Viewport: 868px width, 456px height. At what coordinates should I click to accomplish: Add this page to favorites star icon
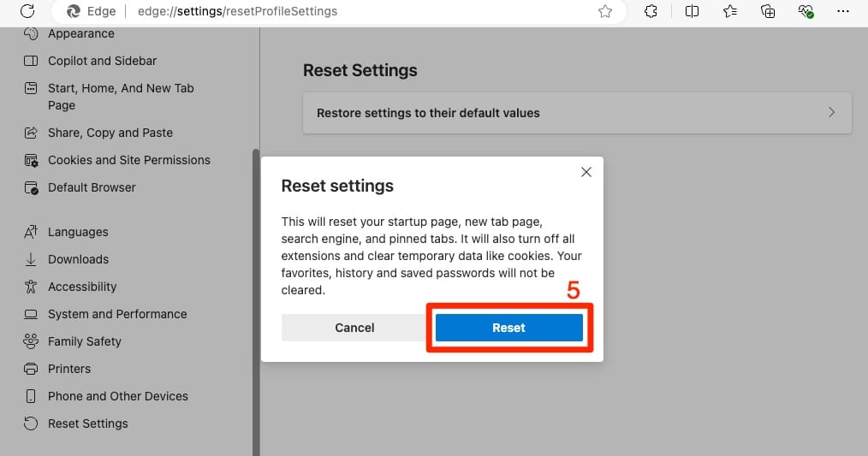[605, 11]
